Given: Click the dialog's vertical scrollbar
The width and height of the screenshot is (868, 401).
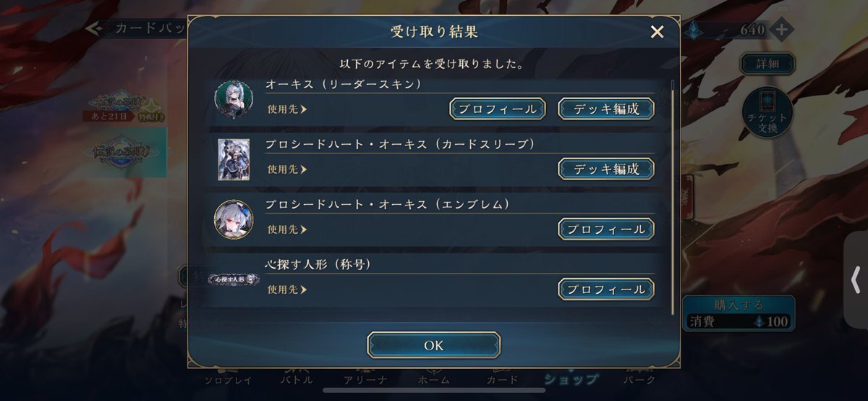Looking at the screenshot, I should 673,195.
